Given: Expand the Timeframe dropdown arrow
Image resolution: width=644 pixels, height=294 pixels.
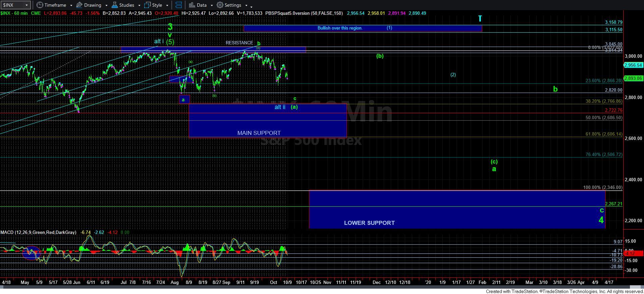Looking at the screenshot, I should (71, 5).
